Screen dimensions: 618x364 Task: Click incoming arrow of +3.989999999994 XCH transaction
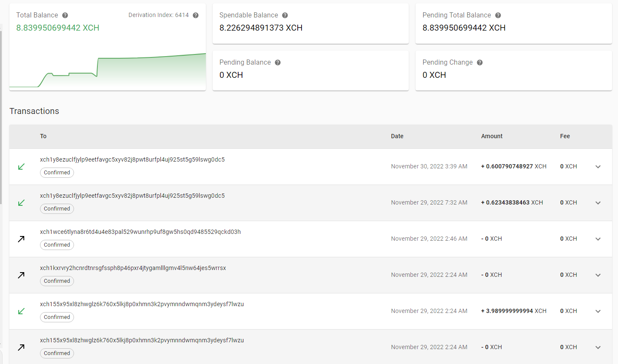tap(21, 311)
